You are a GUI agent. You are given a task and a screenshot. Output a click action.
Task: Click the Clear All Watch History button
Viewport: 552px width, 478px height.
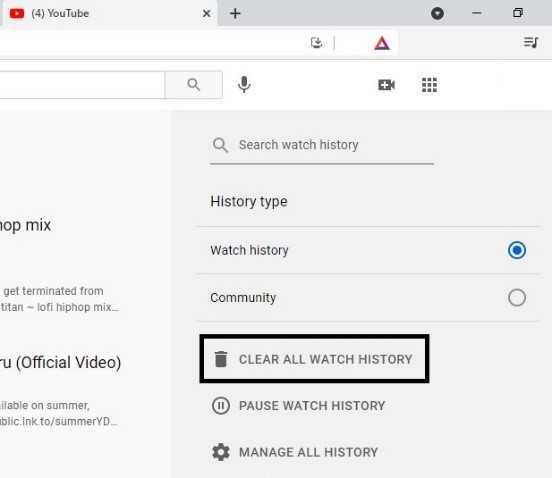point(314,359)
